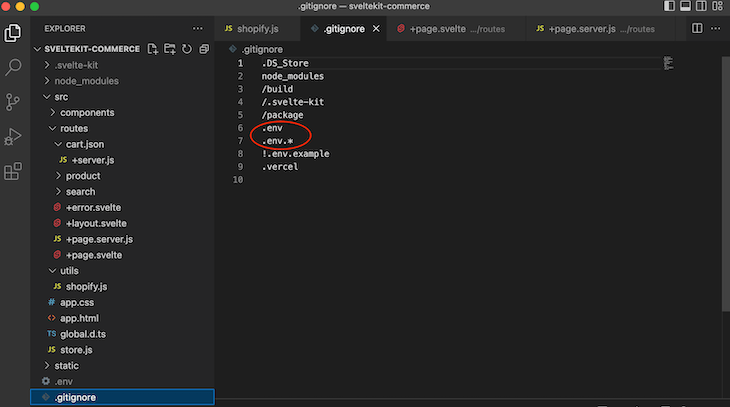The image size is (730, 407).
Task: Expand the static folder
Action: pos(66,365)
